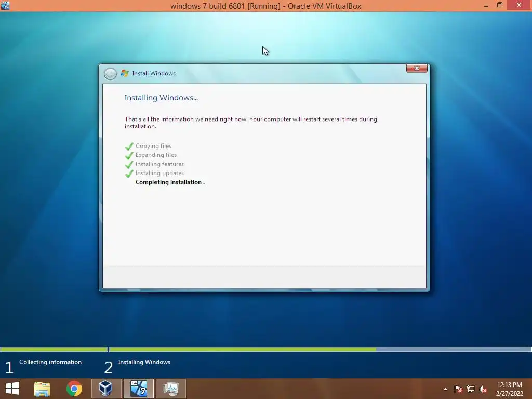Click the green checkmark beside Installing features
532x399 pixels.
(x=129, y=165)
